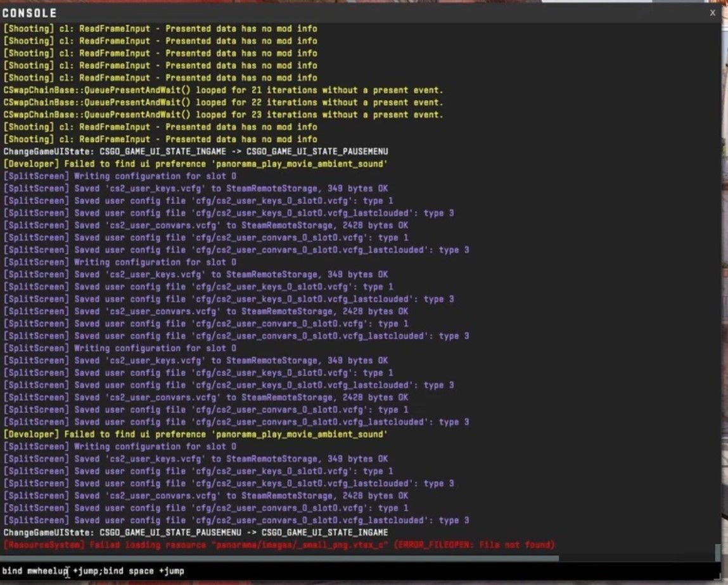This screenshot has width=728, height=585.
Task: Select the red ResourceSystem error line
Action: (x=279, y=544)
